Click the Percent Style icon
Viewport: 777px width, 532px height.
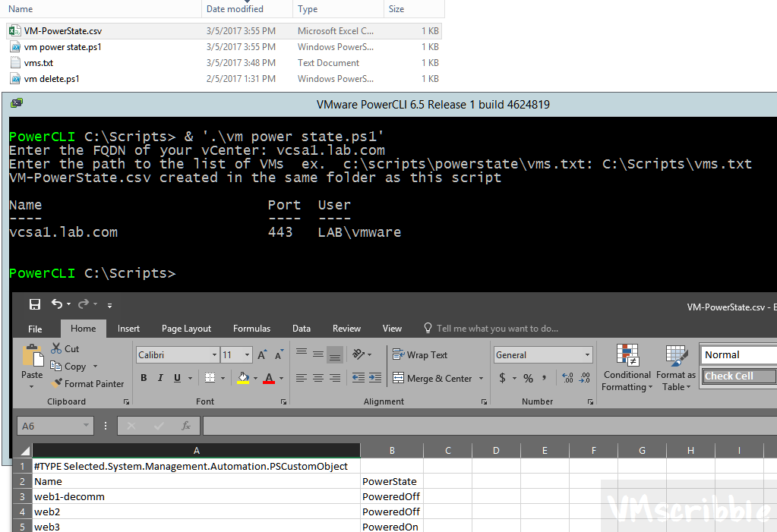click(528, 379)
